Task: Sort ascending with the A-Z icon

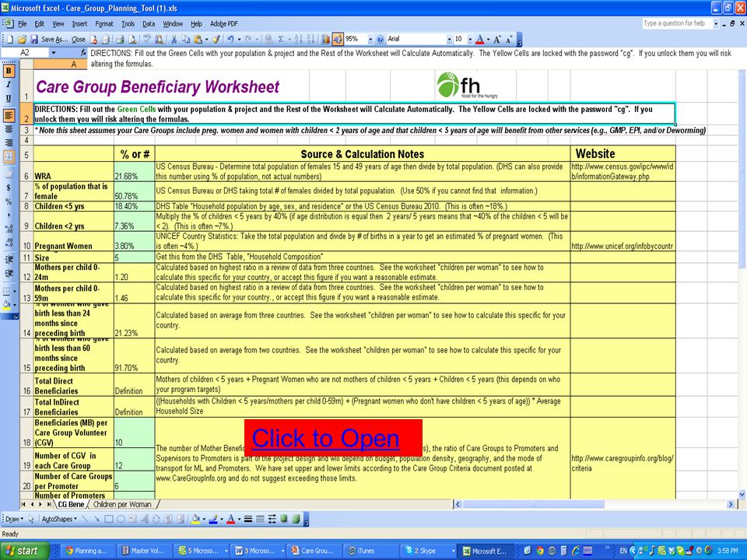Action: (x=298, y=39)
